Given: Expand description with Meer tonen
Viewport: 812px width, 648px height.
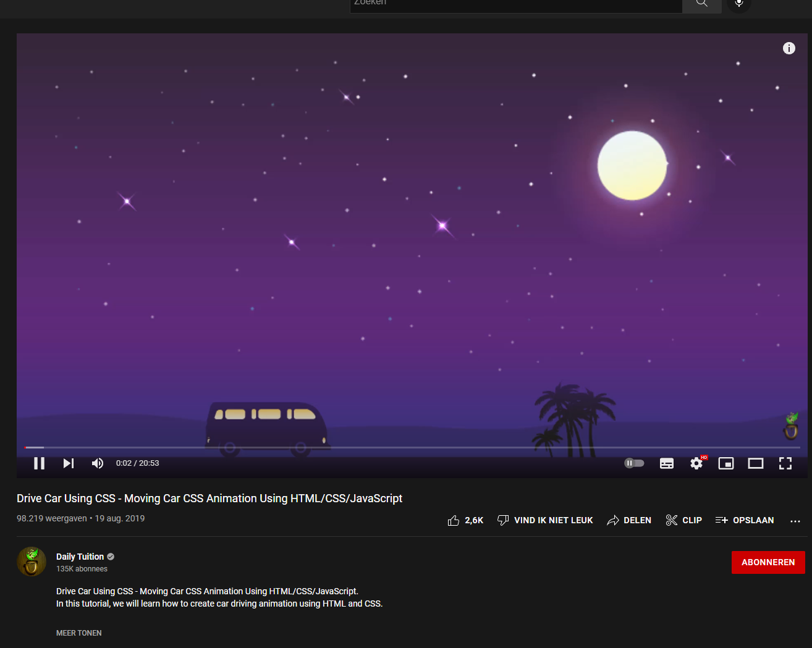Looking at the screenshot, I should 79,633.
